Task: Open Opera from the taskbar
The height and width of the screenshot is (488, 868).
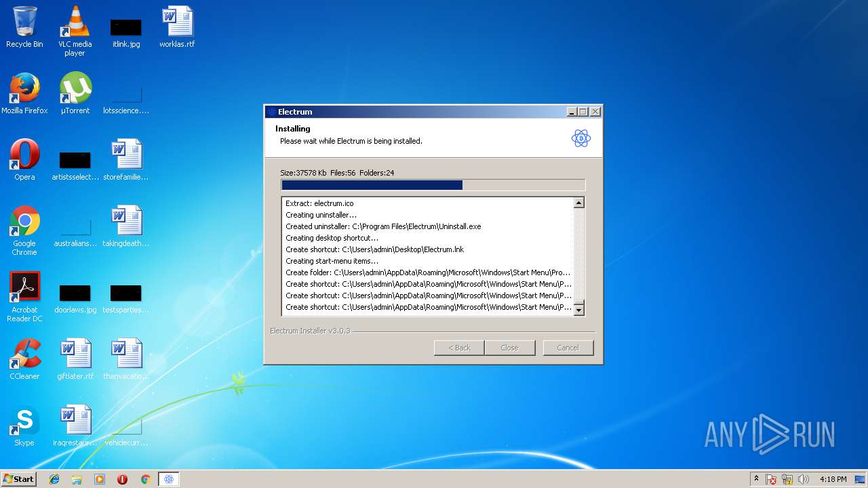Action: [x=122, y=479]
